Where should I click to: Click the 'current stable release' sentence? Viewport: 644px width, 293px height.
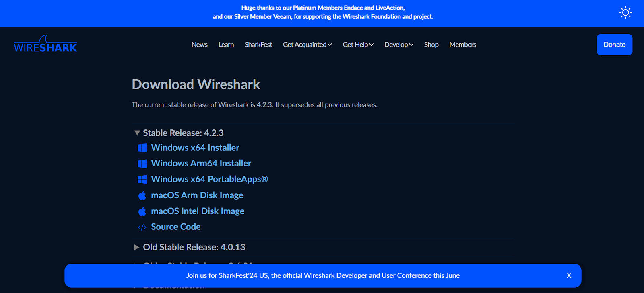pos(254,104)
